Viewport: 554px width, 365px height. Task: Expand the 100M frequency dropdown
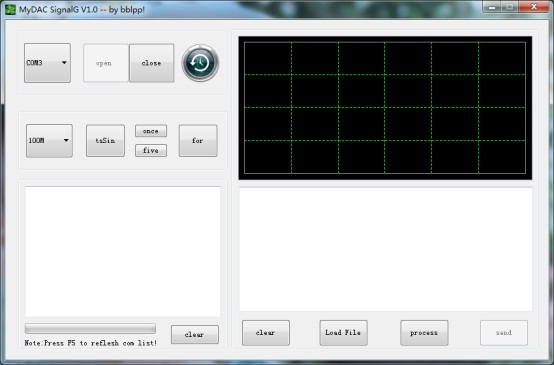point(49,141)
